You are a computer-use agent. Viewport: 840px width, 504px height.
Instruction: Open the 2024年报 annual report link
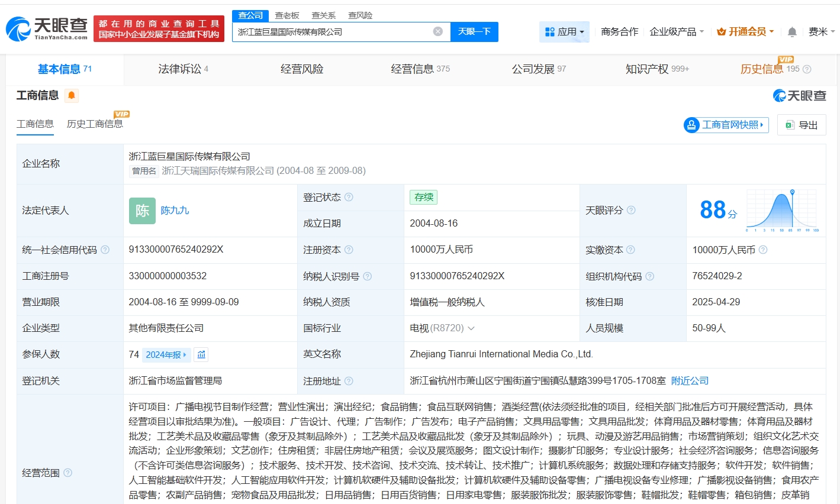tap(166, 355)
